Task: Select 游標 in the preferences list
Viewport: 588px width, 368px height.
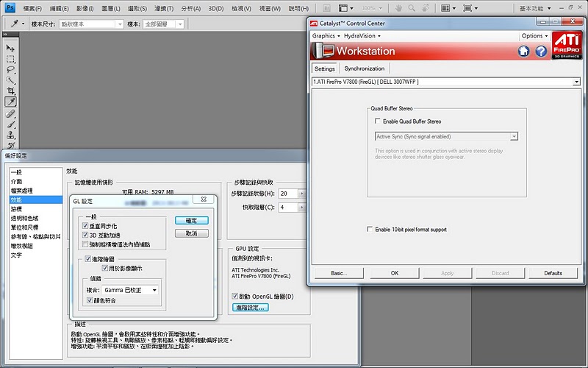Action: [x=35, y=209]
